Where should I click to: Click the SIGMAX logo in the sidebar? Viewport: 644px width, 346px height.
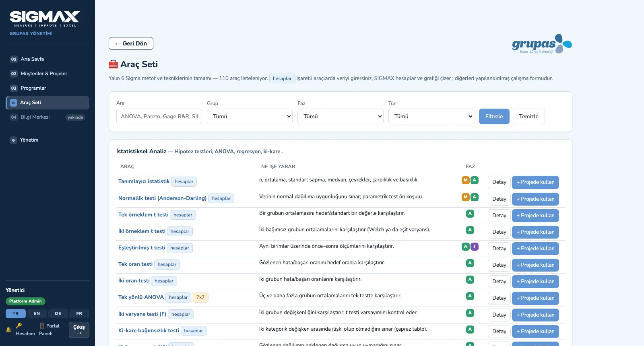click(45, 19)
